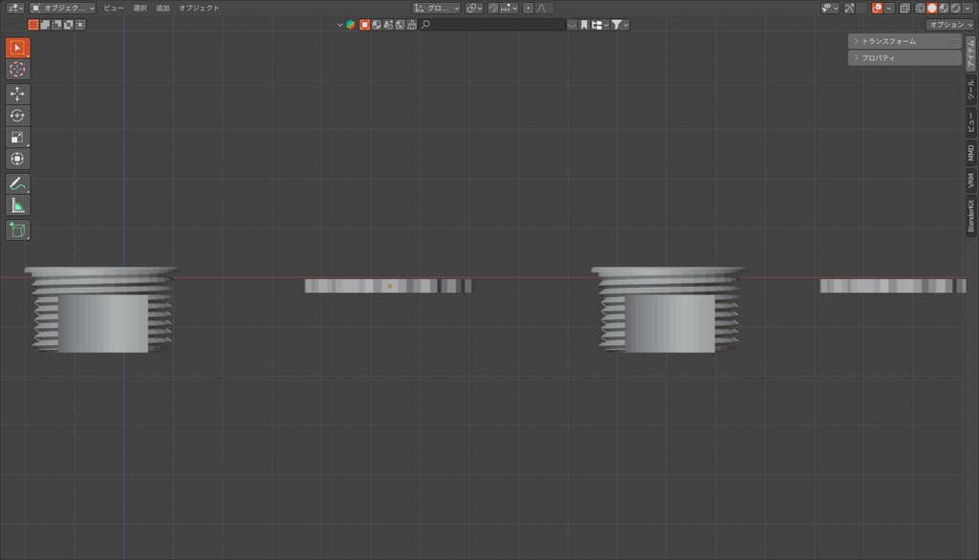Open shading options dropdown arrow
This screenshot has width=979, height=560.
click(x=968, y=8)
